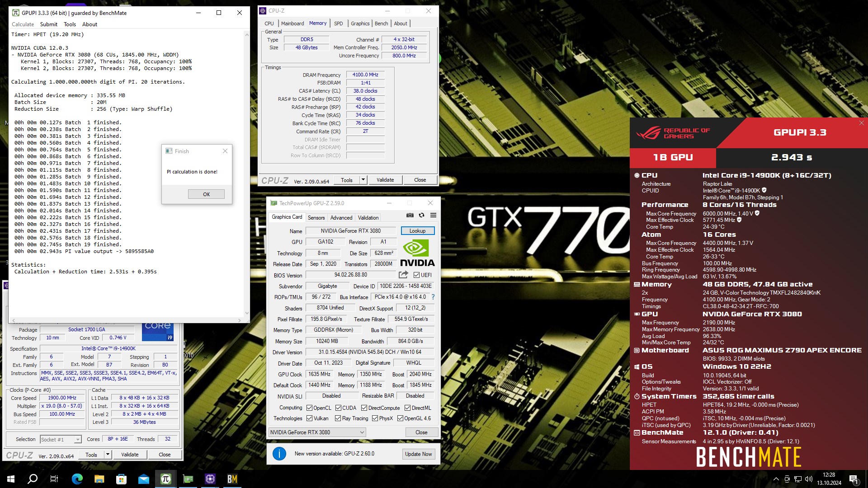The image size is (868, 488).
Task: Show hidden system tray icons
Action: 776,479
